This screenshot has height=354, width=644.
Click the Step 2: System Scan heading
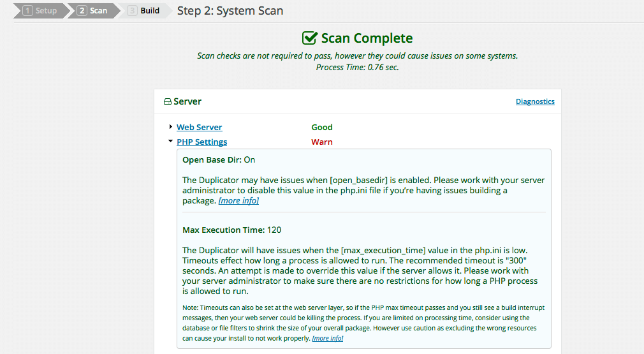click(230, 11)
